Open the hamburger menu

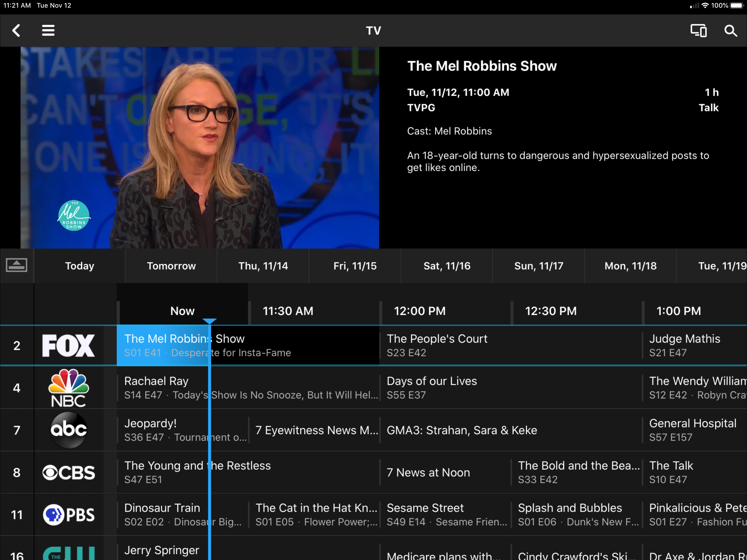coord(48,30)
